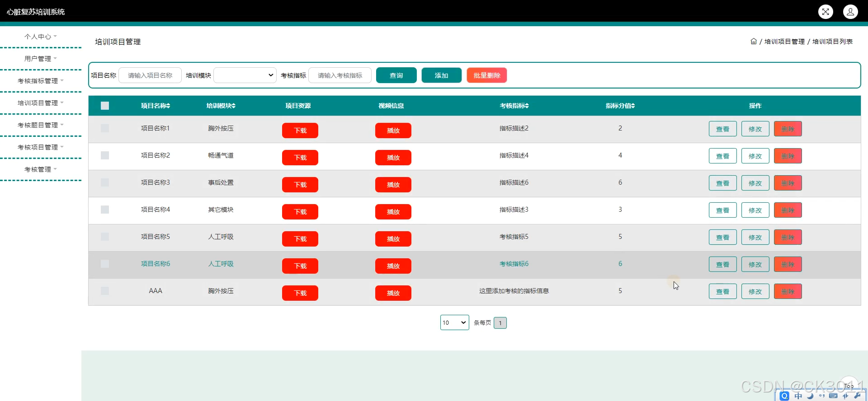This screenshot has height=401, width=868.
Task: Expand the 考核指标管理 sidebar menu
Action: 41,81
